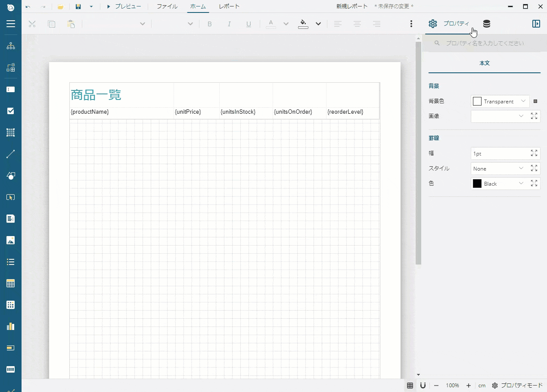The image size is (547, 392).
Task: Select the Line tool in the toolbox
Action: click(10, 154)
